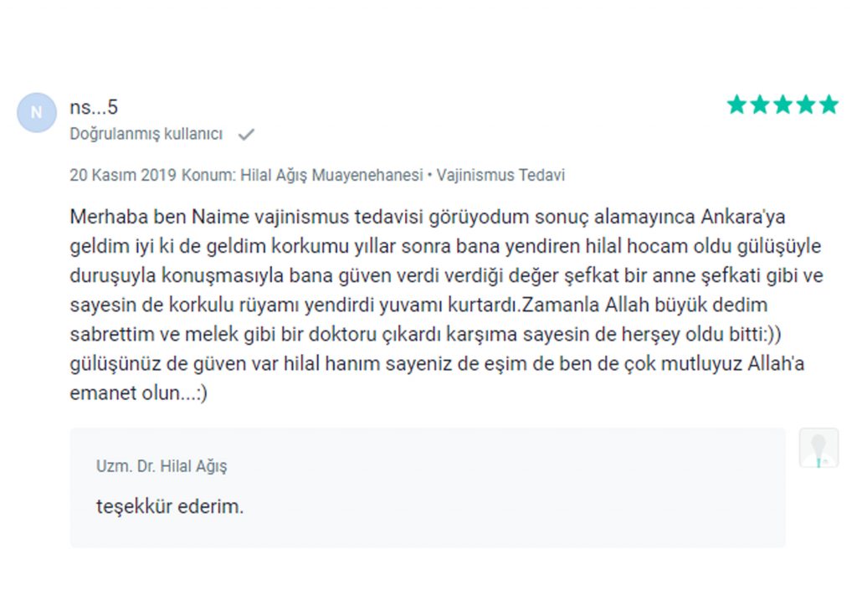The height and width of the screenshot is (616, 857).
Task: Open the Hilal Ağış Muayenehanesi location link
Action: click(x=331, y=175)
